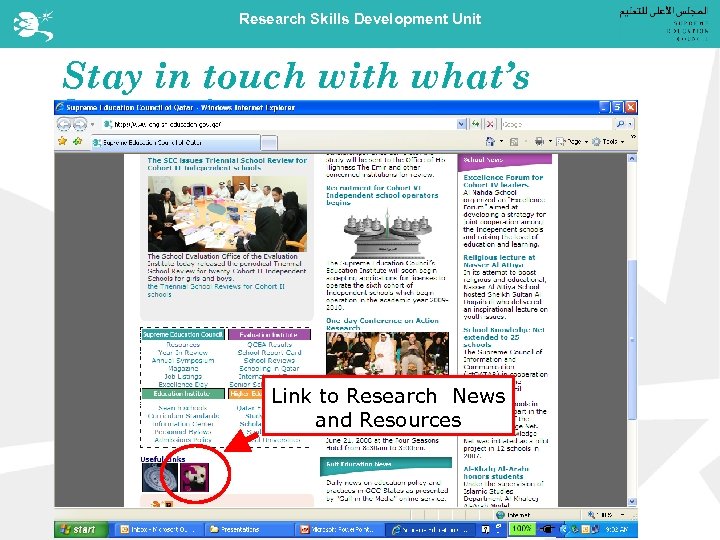Open 'the Triennial School Reviews for Cohort II schools' link
720x540 pixels.
click(216, 290)
